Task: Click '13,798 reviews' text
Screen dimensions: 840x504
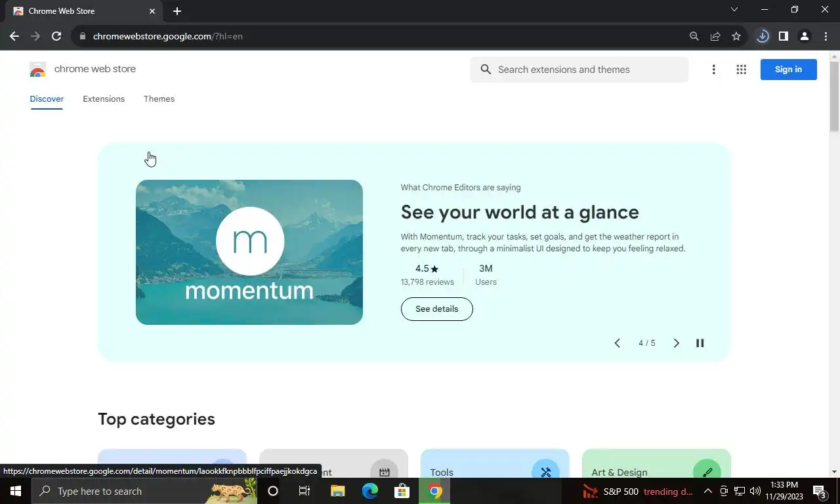Action: pyautogui.click(x=427, y=282)
